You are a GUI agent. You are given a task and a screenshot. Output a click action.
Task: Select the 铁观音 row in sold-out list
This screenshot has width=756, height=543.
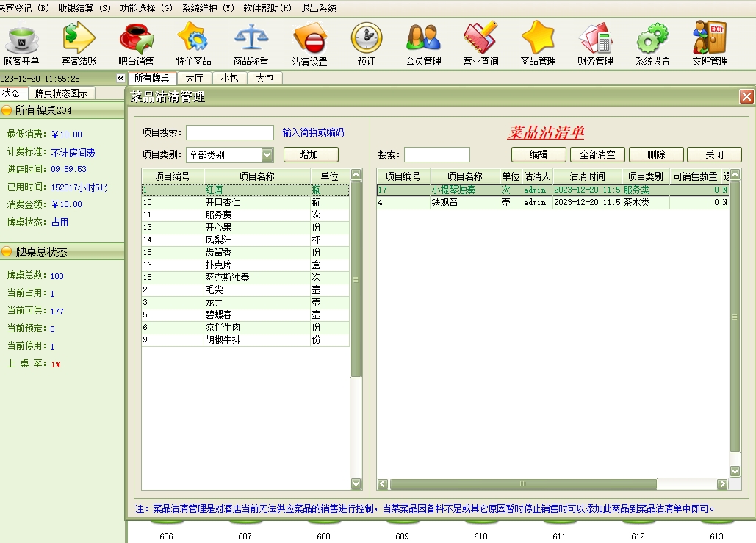click(x=444, y=202)
